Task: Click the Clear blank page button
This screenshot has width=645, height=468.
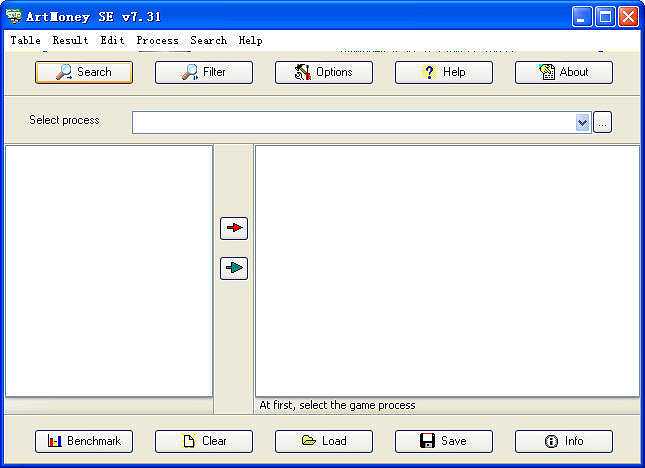Action: (x=204, y=441)
